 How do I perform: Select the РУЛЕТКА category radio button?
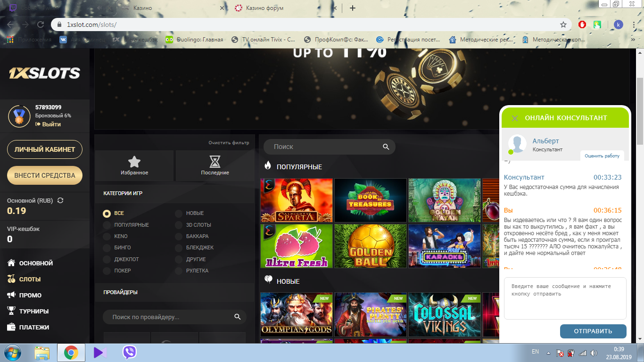tap(179, 271)
